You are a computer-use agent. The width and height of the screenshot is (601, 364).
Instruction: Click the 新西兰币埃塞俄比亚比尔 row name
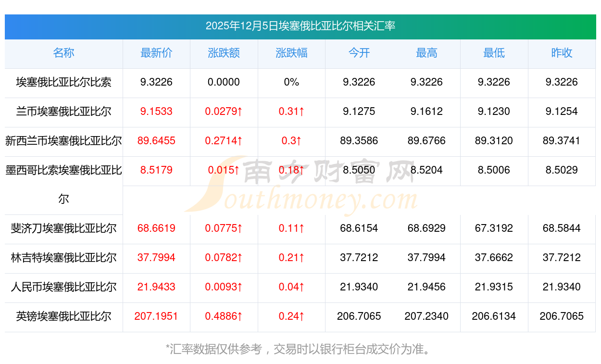(x=63, y=141)
